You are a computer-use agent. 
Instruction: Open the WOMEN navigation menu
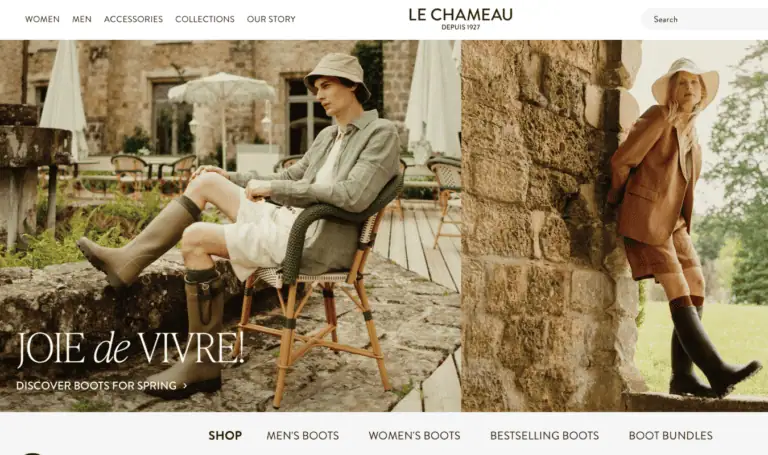pyautogui.click(x=42, y=19)
